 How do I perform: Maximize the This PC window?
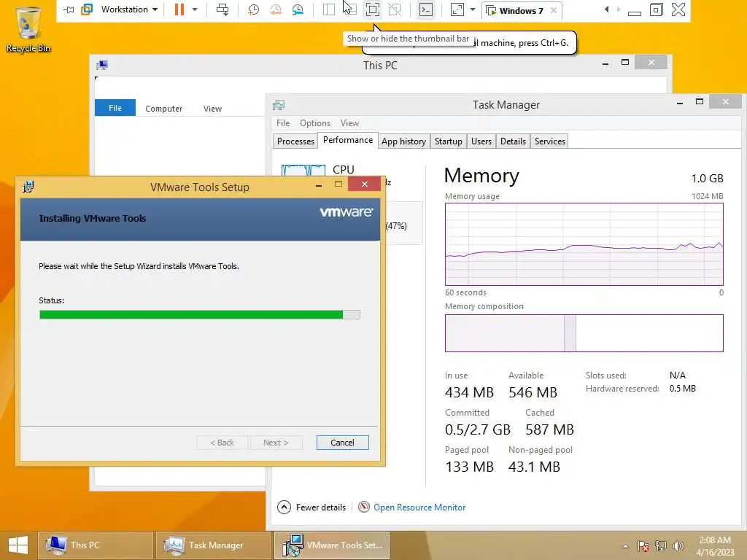(x=625, y=63)
